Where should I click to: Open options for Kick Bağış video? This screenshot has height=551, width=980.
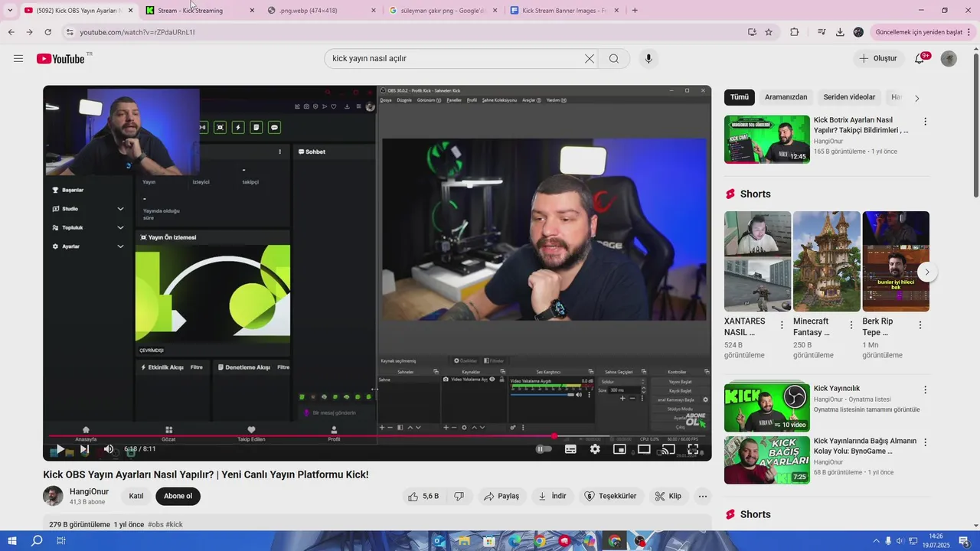pos(925,442)
